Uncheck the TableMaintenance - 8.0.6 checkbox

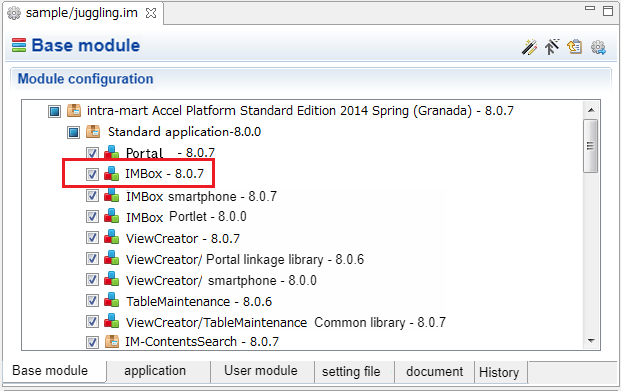pos(92,301)
